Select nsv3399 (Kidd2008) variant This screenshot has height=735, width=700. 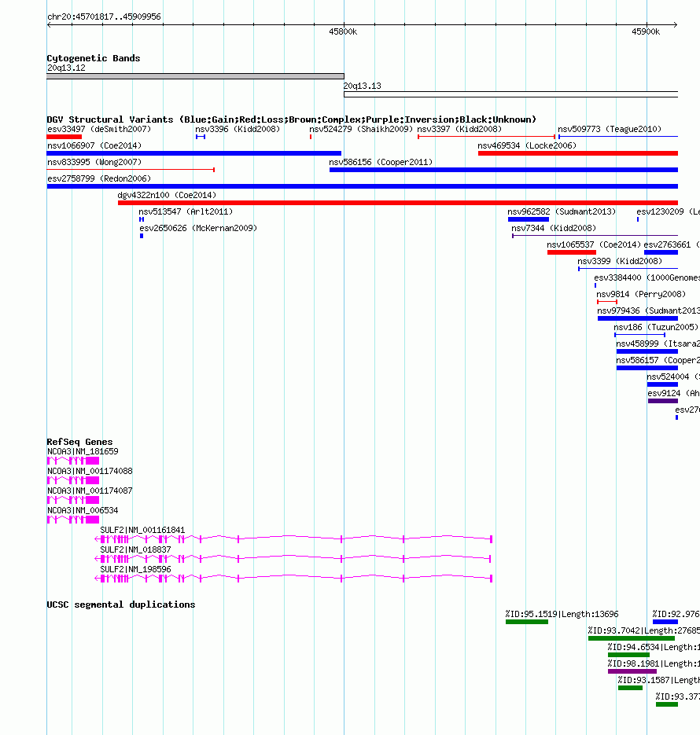click(x=628, y=269)
